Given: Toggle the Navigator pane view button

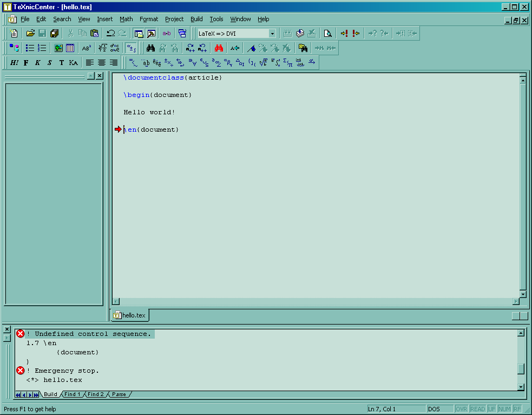Looking at the screenshot, I should [139, 33].
